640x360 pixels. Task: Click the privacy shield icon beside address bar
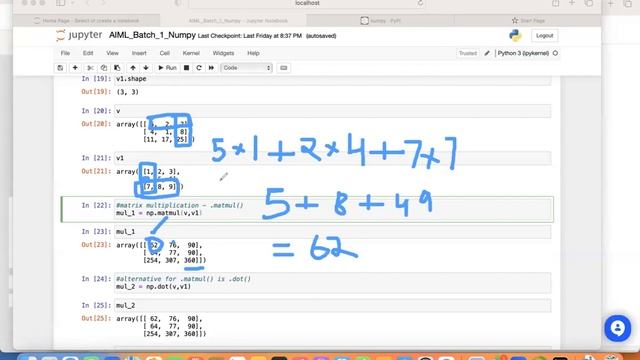[178, 3]
